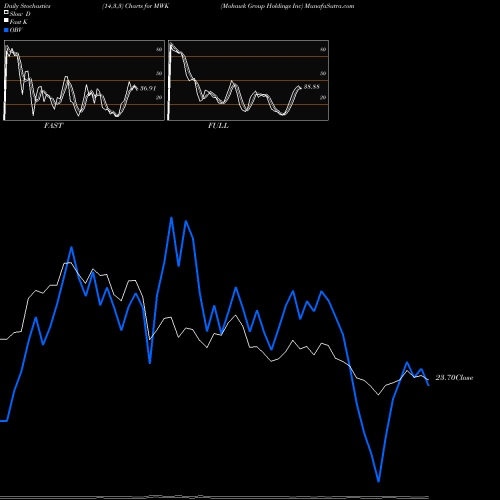
Task: Click the Slow D legend color box
Action: click(x=6, y=12)
